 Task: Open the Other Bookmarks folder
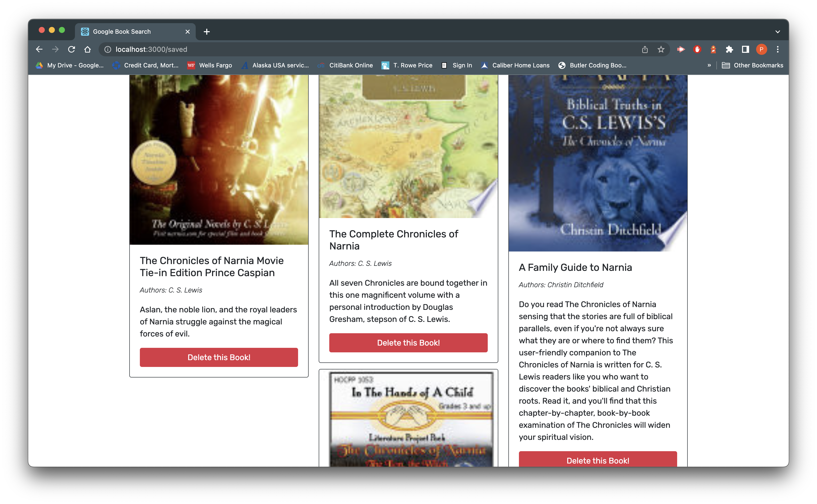752,65
